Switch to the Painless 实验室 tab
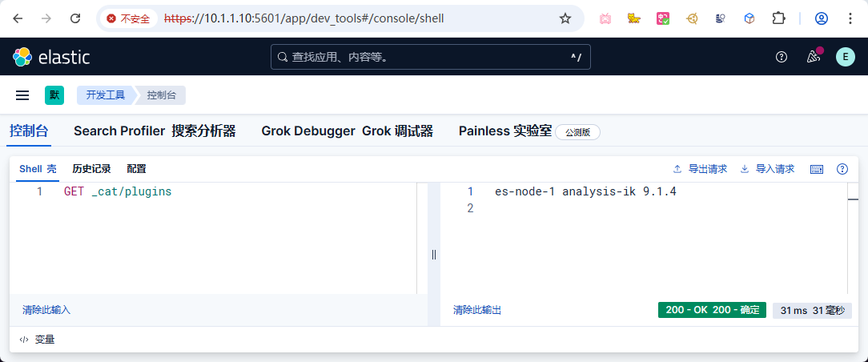This screenshot has height=362, width=868. (x=504, y=131)
